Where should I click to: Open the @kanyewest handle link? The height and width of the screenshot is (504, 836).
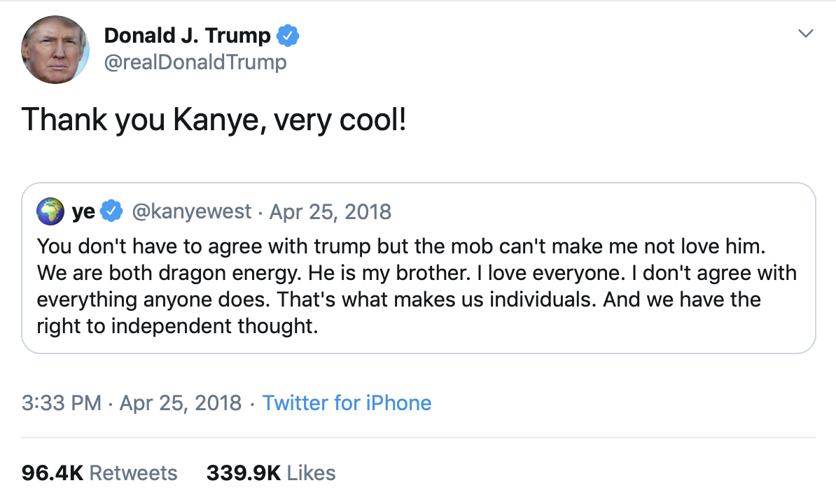[191, 211]
